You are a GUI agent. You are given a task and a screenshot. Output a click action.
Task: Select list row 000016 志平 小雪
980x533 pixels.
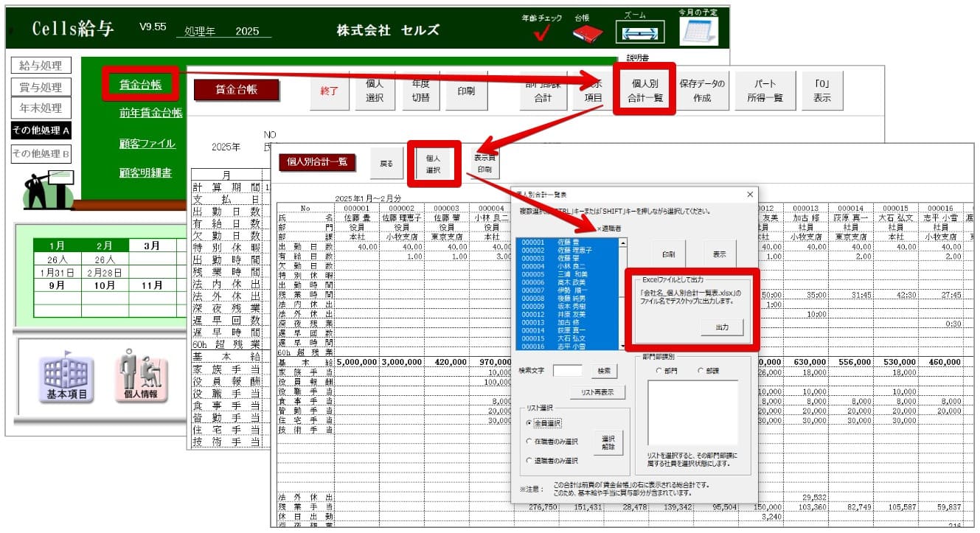(567, 346)
